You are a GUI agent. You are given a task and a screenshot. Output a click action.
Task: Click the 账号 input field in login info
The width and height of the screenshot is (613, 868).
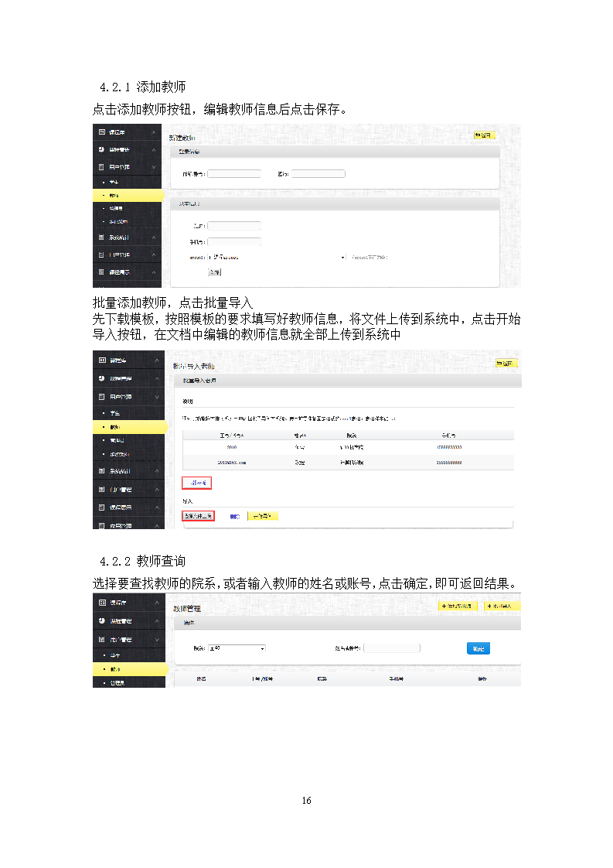[234, 174]
